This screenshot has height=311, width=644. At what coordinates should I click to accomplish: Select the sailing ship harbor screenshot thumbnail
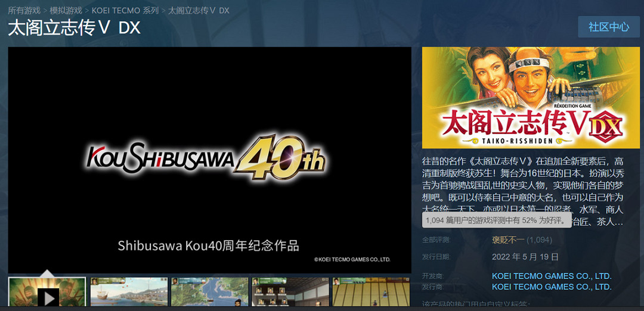pos(129,294)
